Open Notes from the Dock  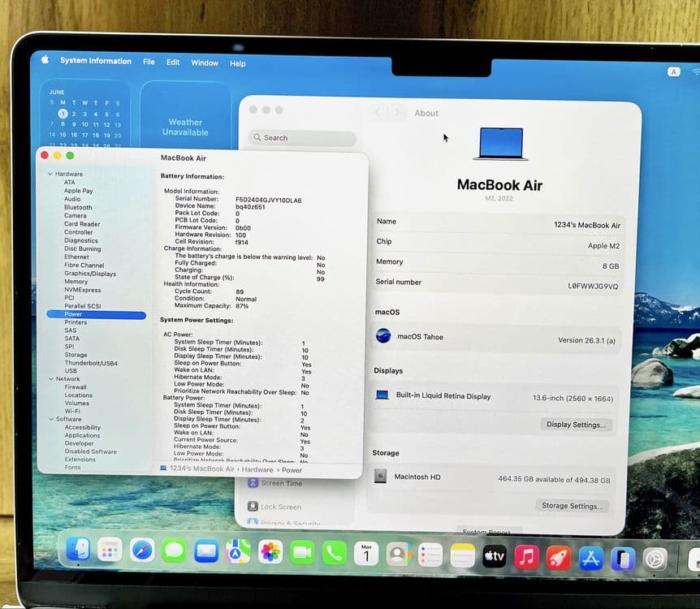click(463, 556)
